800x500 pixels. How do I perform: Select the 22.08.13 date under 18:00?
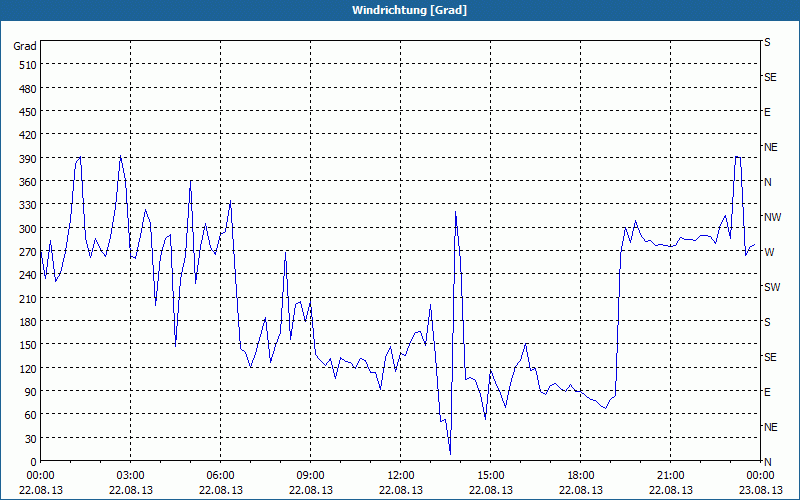(581, 490)
